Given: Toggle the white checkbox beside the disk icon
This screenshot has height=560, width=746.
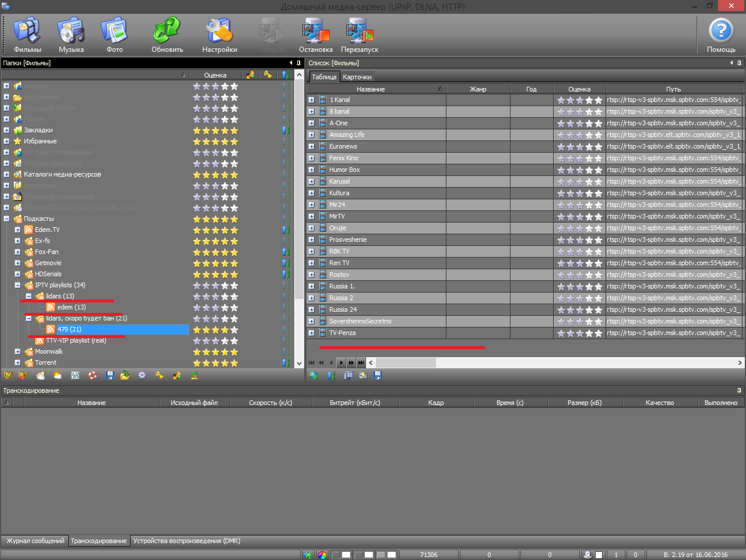Looking at the screenshot, I should pyautogui.click(x=599, y=555).
